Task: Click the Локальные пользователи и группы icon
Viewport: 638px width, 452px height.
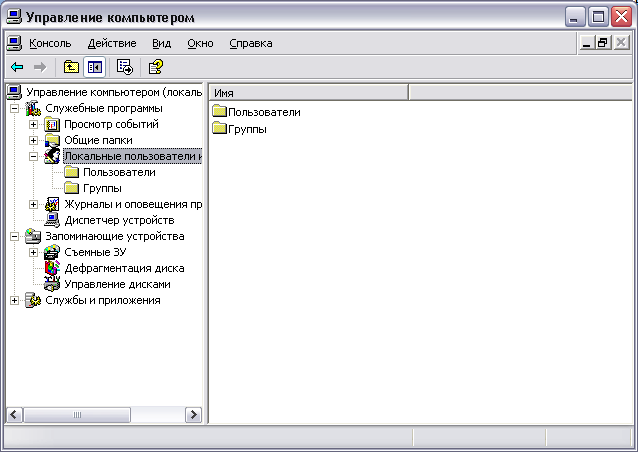Action: click(52, 156)
